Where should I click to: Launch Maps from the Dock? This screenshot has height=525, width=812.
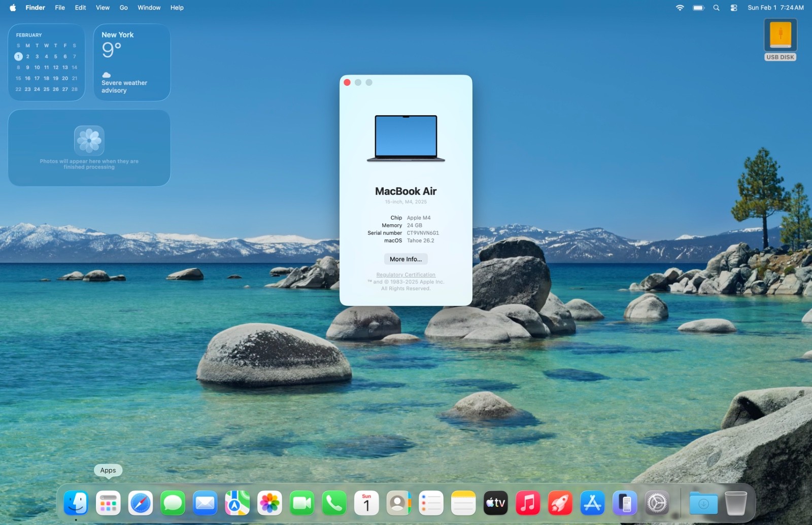pos(238,503)
